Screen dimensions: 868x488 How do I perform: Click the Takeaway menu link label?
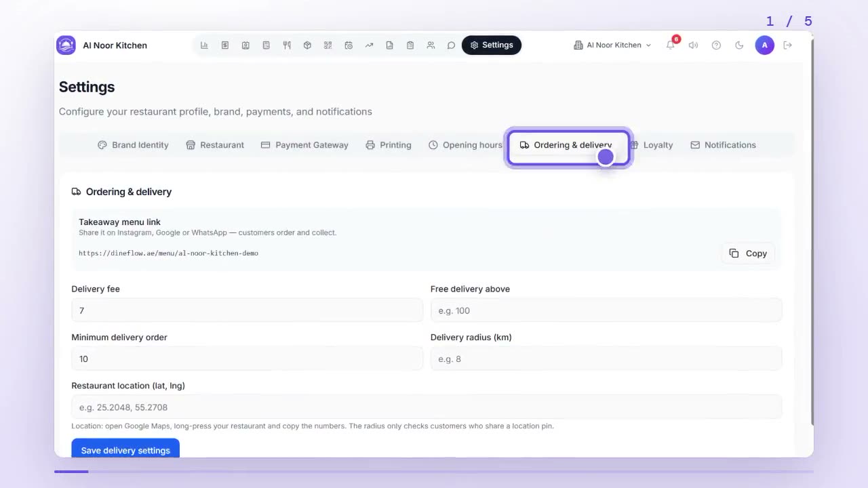pyautogui.click(x=119, y=222)
